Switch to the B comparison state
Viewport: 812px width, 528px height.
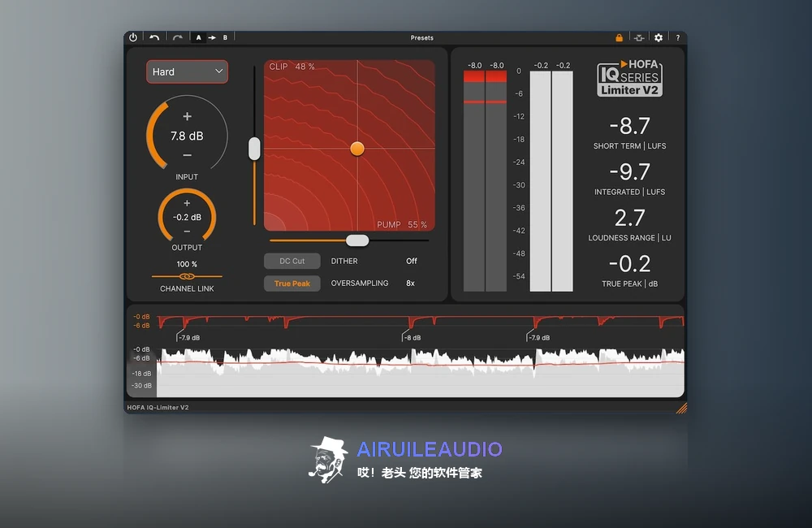coord(225,37)
